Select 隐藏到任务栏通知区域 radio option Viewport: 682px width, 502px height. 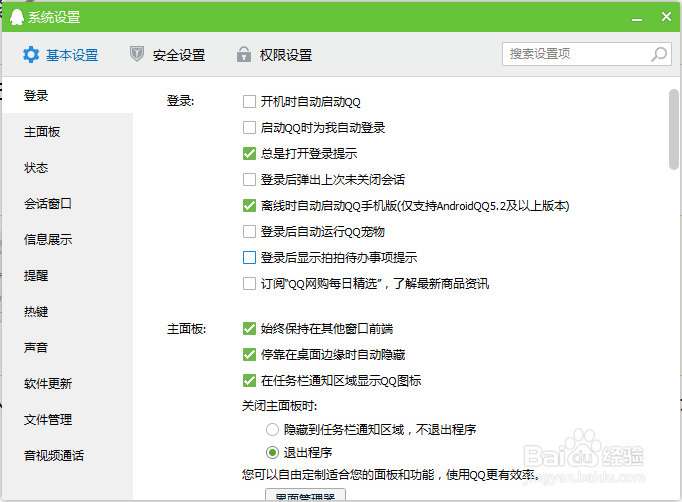[x=272, y=430]
